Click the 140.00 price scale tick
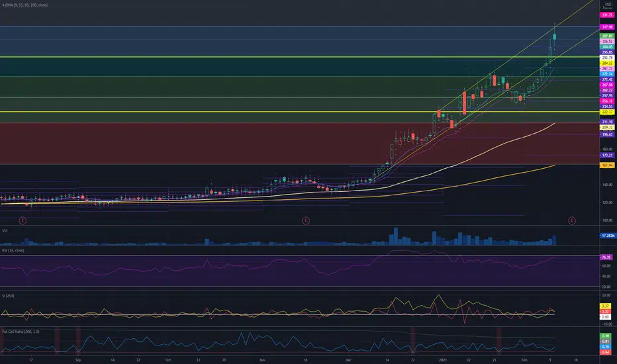 608,185
